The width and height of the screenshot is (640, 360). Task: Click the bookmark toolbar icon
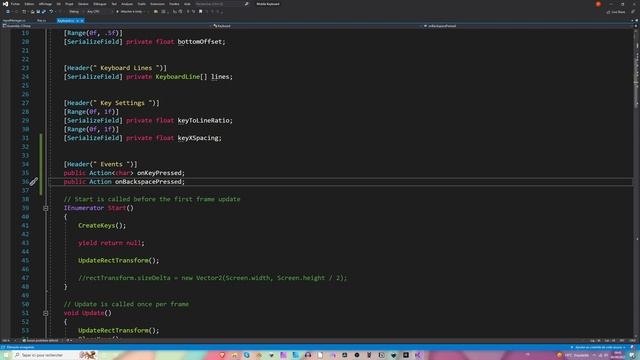(x=200, y=11)
